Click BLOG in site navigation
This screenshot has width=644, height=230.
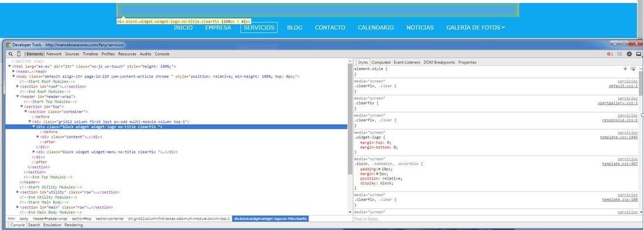point(294,28)
